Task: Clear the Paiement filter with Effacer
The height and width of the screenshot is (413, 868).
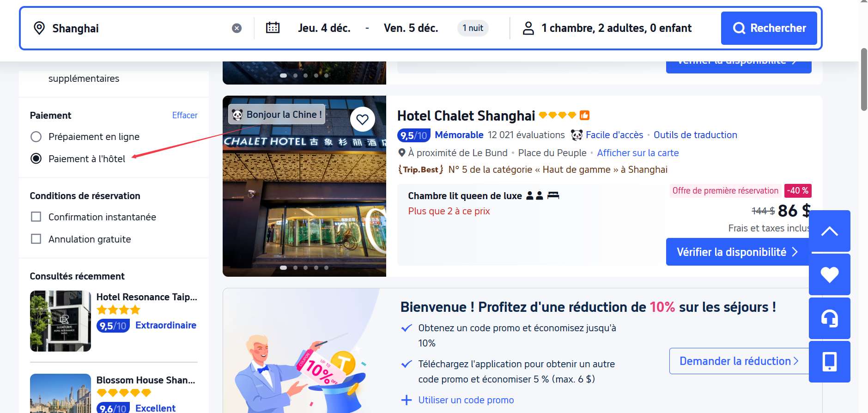Action: click(x=185, y=115)
